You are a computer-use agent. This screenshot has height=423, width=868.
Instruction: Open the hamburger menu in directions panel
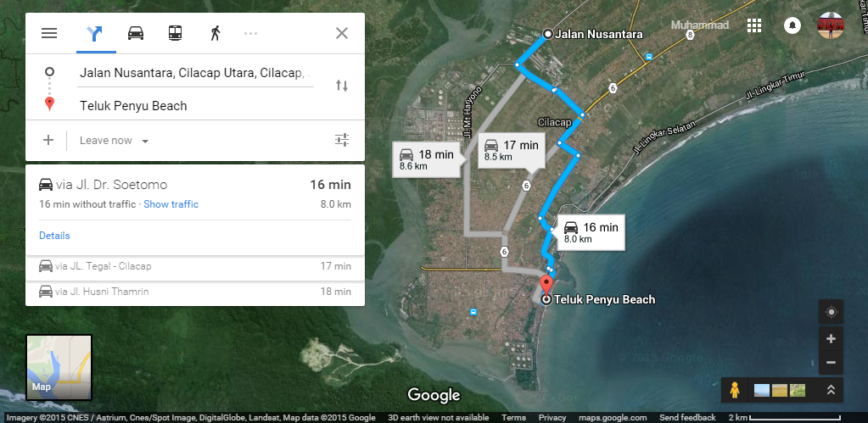click(49, 33)
